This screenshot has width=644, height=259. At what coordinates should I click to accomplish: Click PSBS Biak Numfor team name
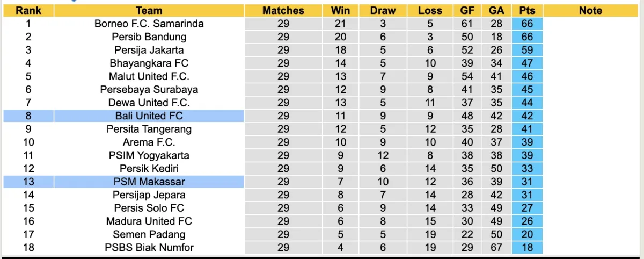[x=149, y=248]
